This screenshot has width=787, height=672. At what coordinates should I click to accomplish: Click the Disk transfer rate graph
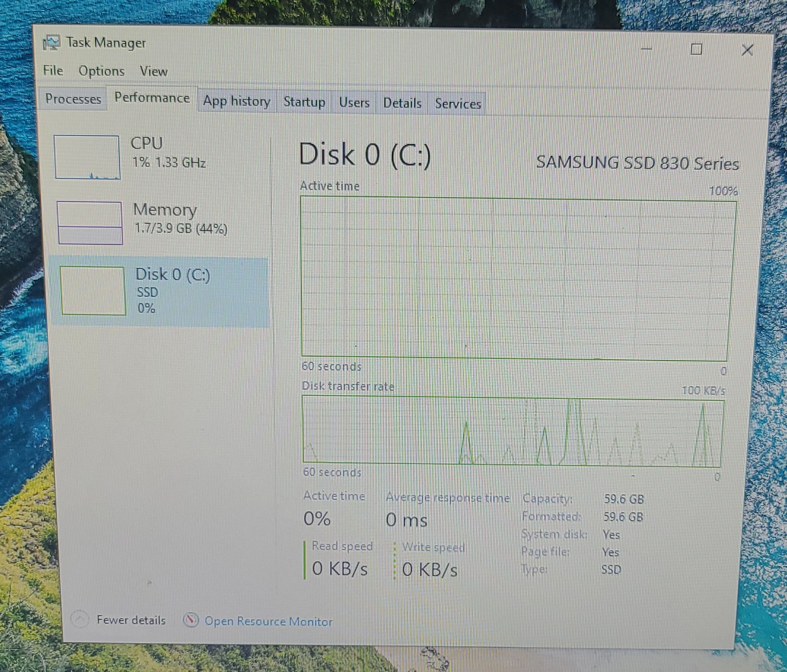(x=513, y=431)
